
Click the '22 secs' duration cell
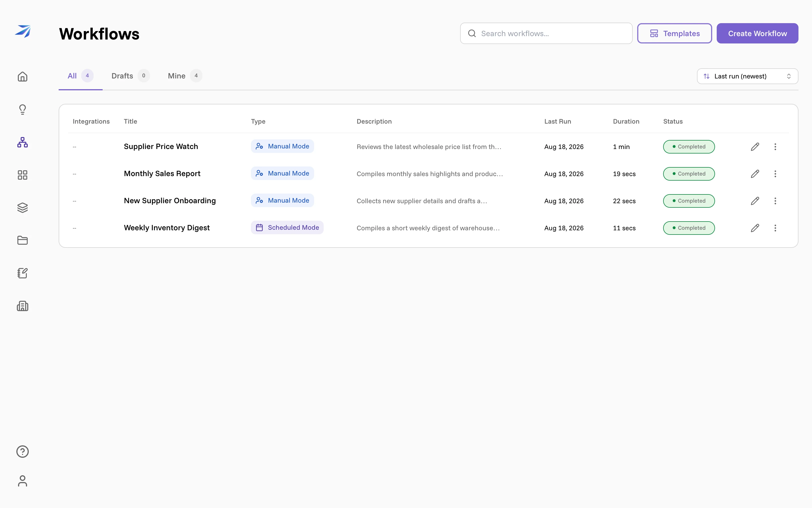click(624, 201)
